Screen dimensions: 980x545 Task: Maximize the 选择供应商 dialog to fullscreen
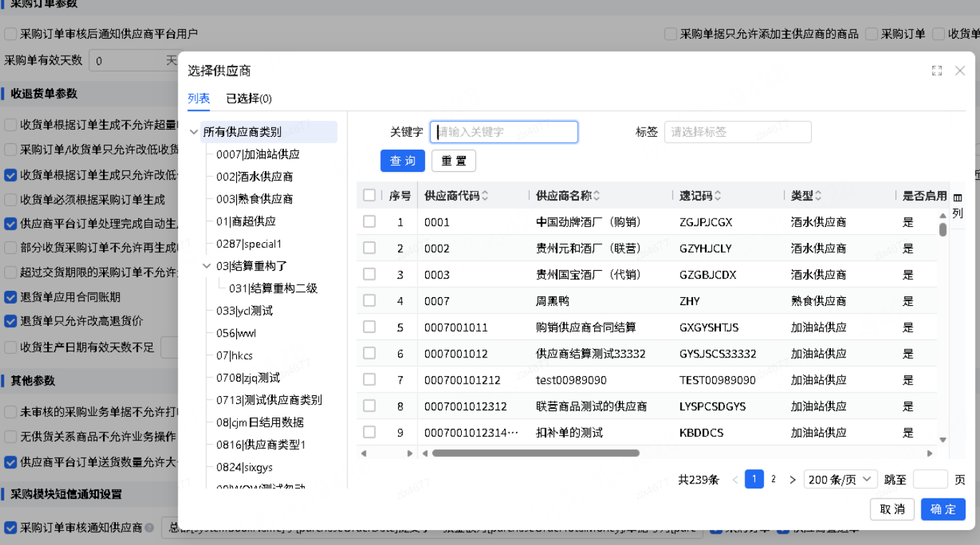click(936, 71)
